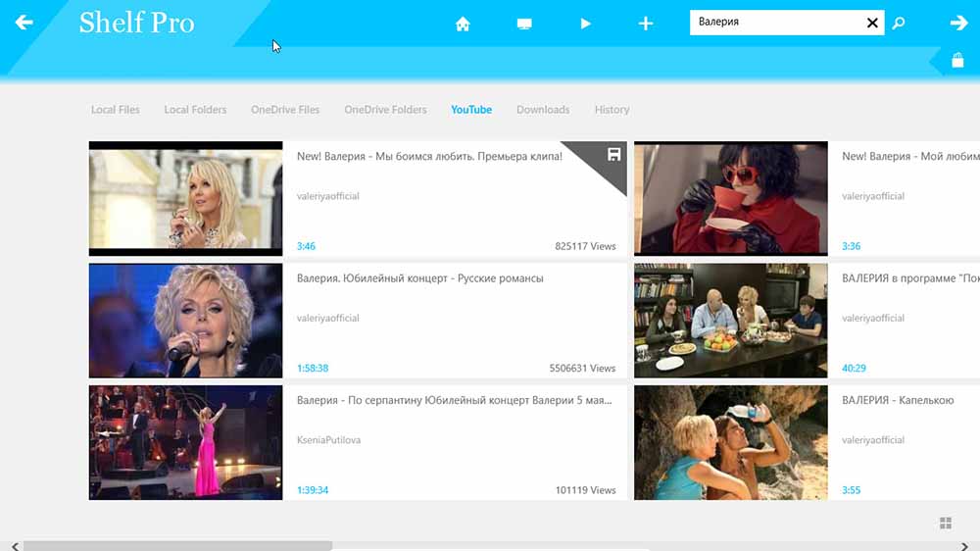Open thumbnail for ВАЛЕРИЯ - Капелькою
The width and height of the screenshot is (980, 551).
point(731,442)
